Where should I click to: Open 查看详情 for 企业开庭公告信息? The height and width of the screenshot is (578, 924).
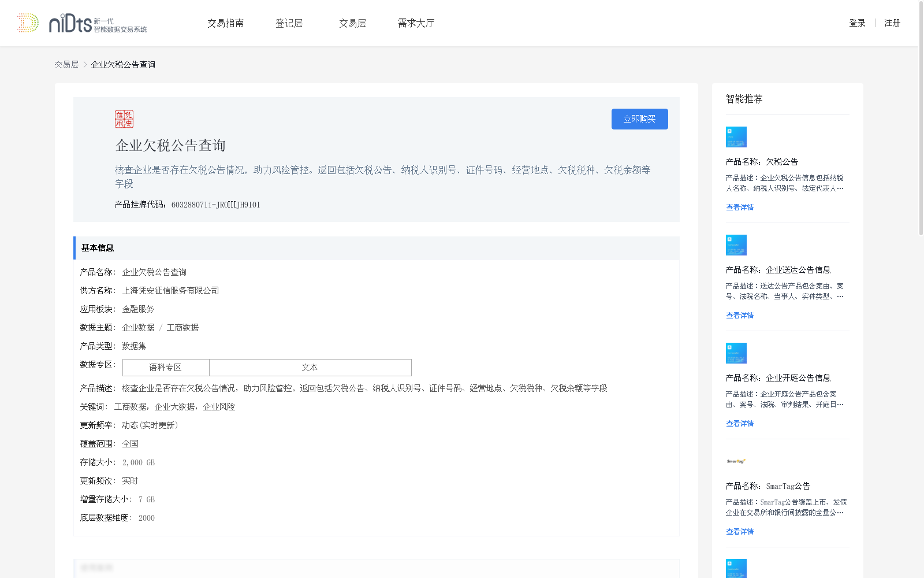[740, 424]
